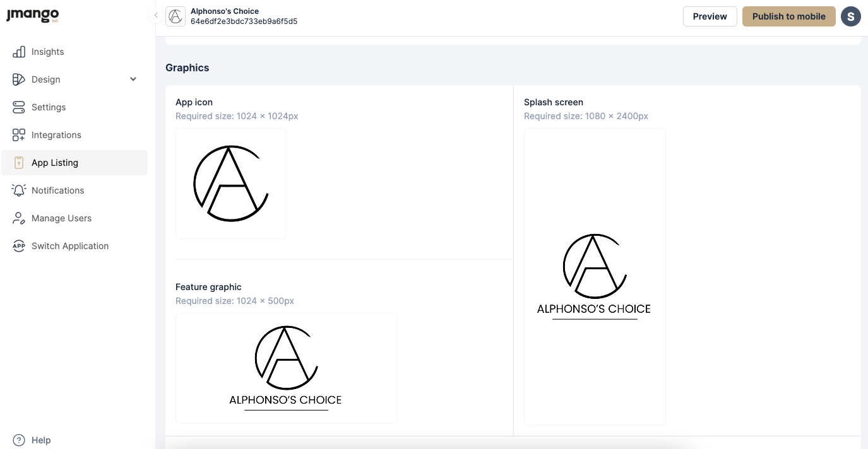
Task: Open the user avatar S menu
Action: point(851,16)
